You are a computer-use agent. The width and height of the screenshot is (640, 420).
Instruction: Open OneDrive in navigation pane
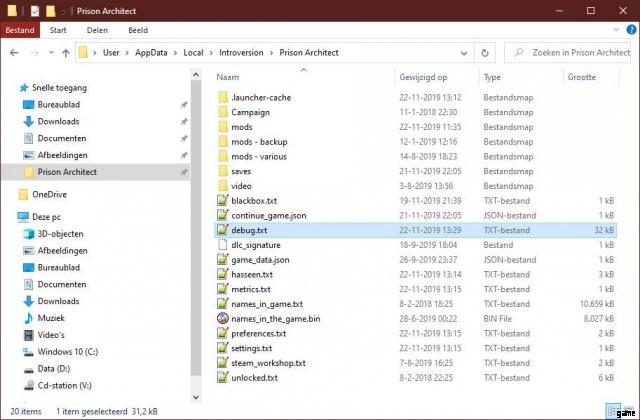[x=49, y=194]
